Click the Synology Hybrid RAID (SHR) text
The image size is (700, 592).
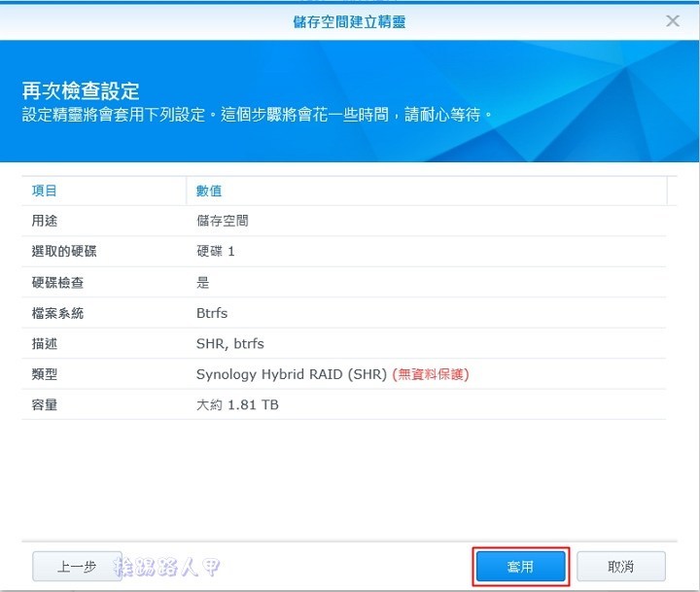pyautogui.click(x=292, y=373)
